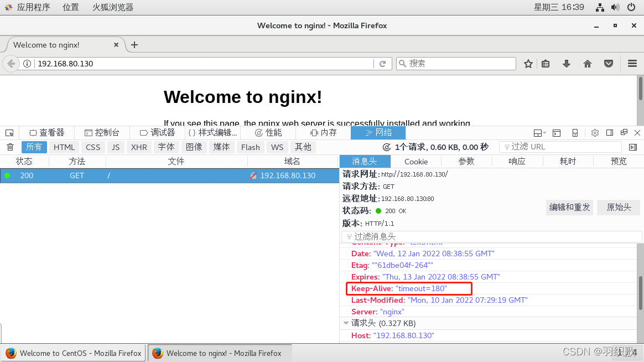Click the back navigation arrow
The width and height of the screenshot is (644, 362).
point(11,64)
